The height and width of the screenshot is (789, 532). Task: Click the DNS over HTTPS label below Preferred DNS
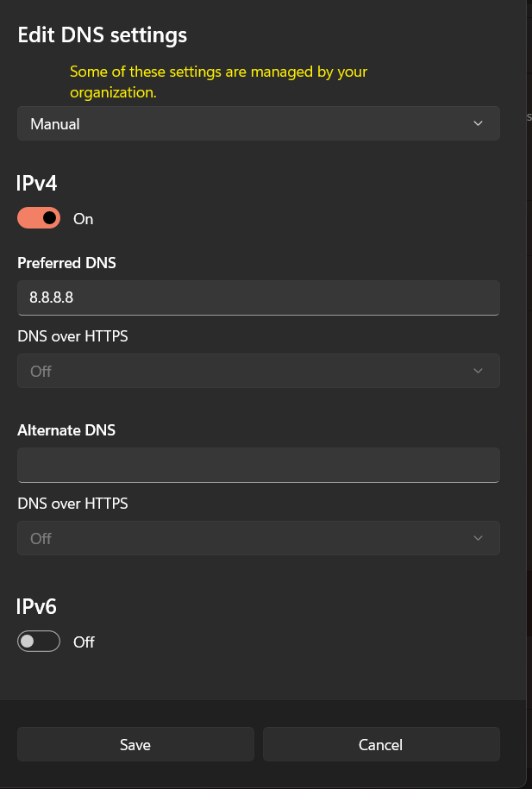point(72,336)
